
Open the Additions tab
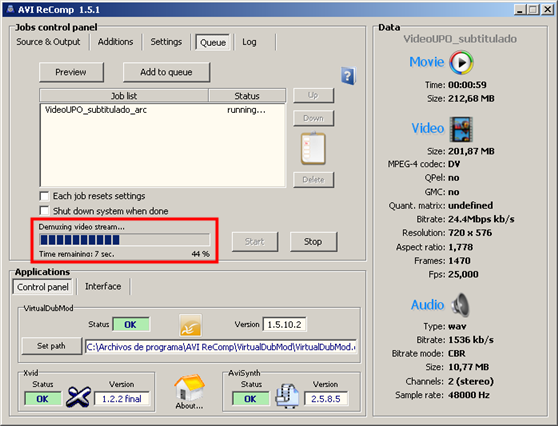pos(115,42)
